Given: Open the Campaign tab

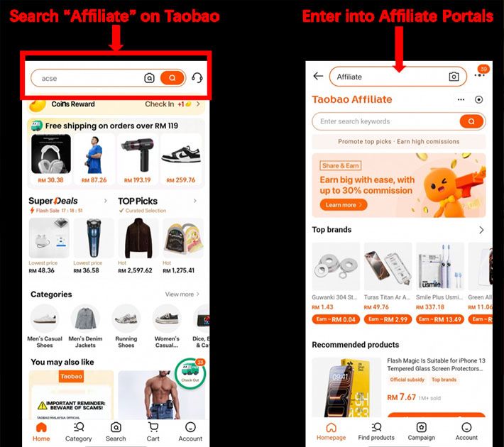Looking at the screenshot, I should tap(421, 431).
